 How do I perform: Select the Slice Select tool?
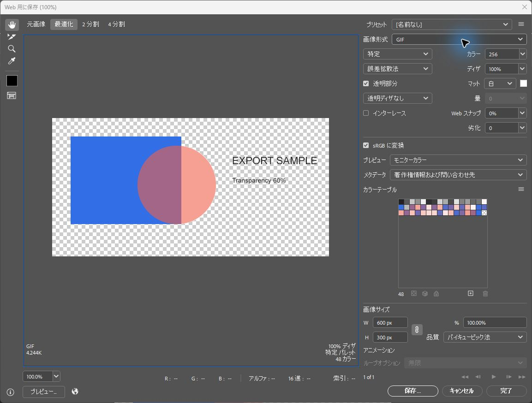click(12, 36)
